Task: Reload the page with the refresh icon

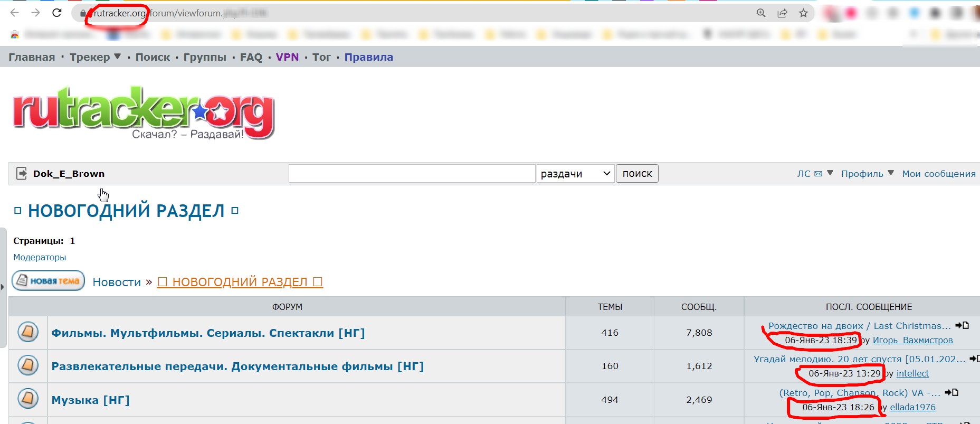Action: pyautogui.click(x=57, y=13)
